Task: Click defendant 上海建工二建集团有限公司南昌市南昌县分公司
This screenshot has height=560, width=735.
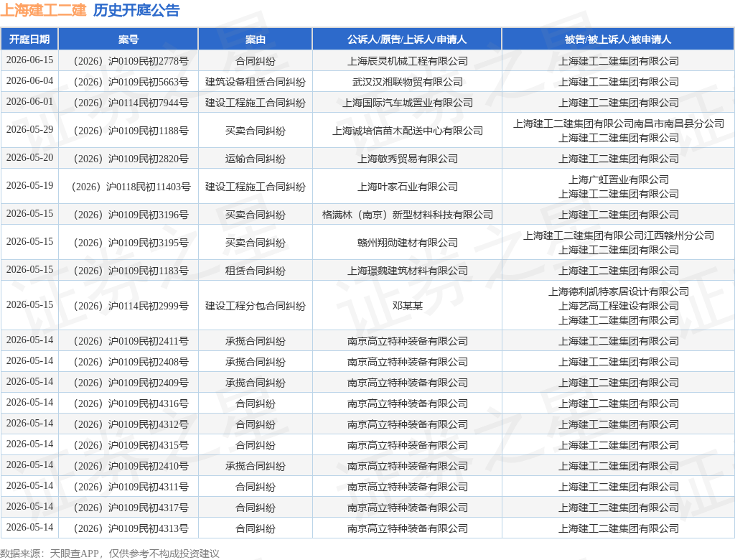Action: [618, 123]
